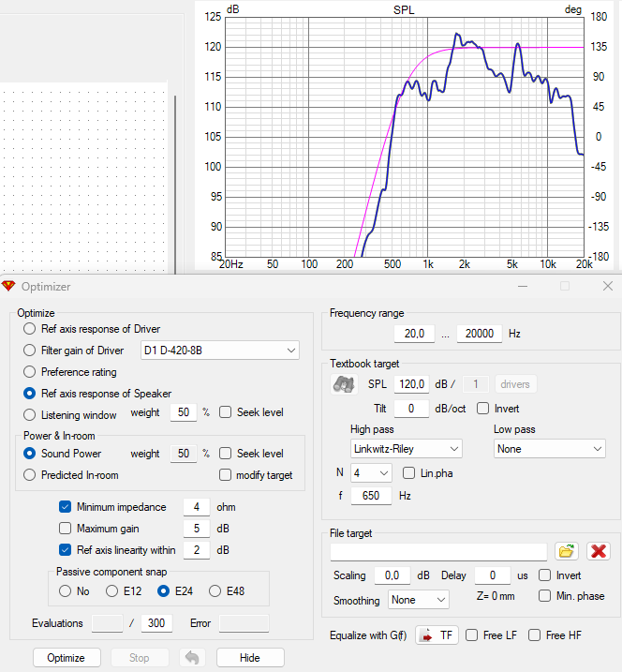The image size is (622, 672).
Task: Select E48 component snap
Action: (215, 591)
